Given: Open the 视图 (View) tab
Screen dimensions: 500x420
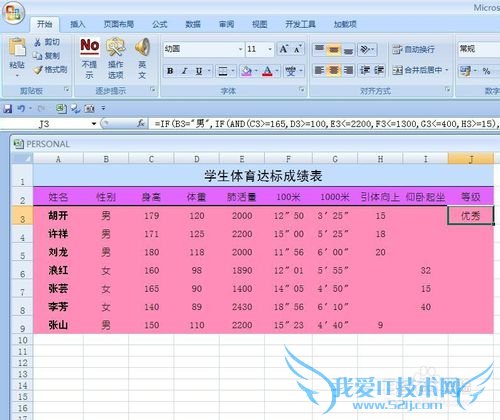Looking at the screenshot, I should click(x=260, y=24).
